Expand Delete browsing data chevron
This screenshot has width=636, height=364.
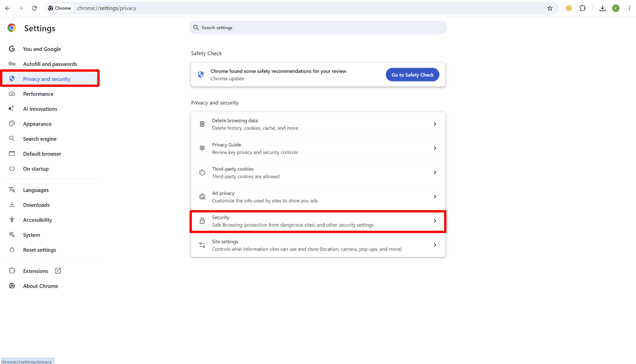(435, 124)
